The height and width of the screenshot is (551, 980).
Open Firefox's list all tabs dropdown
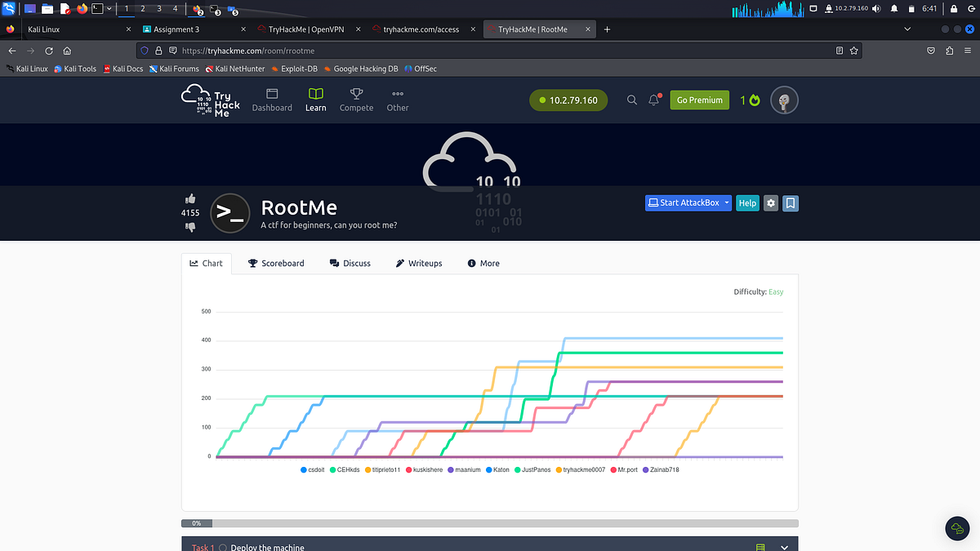point(906,29)
